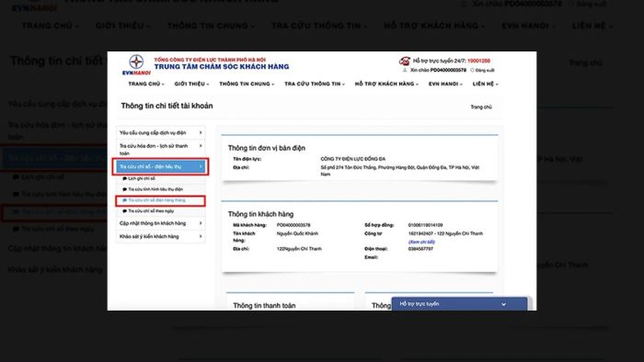Click the heading Thông tin thanh toán
The height and width of the screenshot is (362, 644).
pos(264,305)
